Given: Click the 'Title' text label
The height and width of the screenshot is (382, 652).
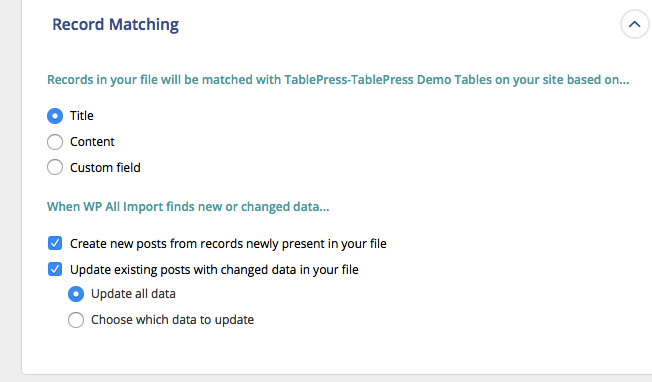Looking at the screenshot, I should tap(82, 116).
